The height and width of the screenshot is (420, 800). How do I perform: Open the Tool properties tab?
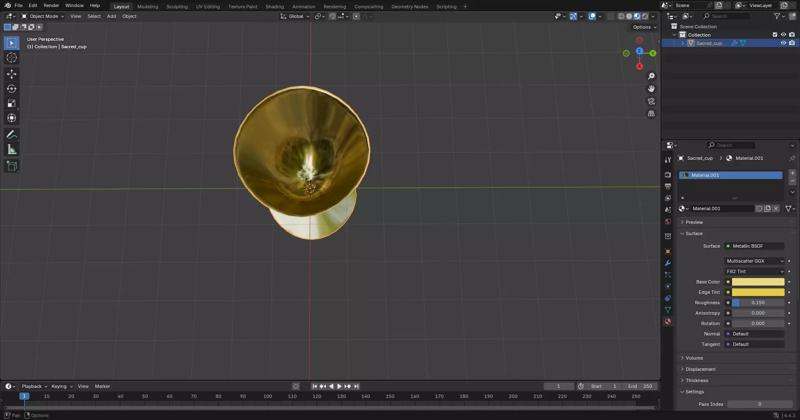point(668,160)
